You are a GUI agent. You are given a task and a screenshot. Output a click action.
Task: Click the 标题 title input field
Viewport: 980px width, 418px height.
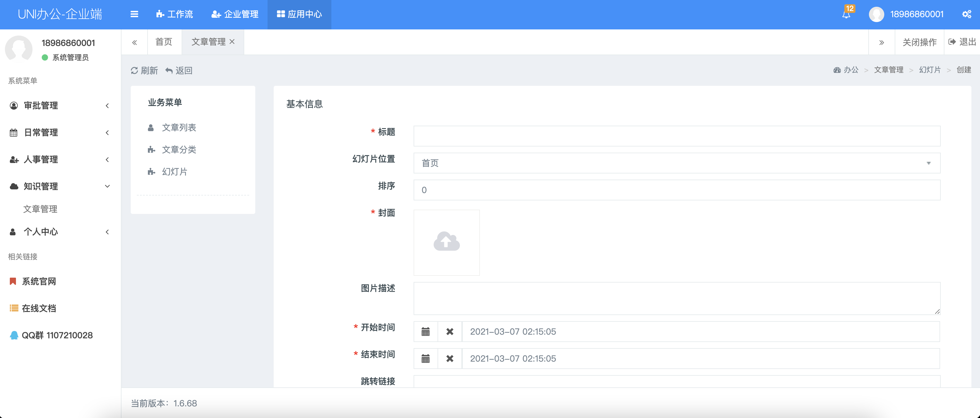click(x=677, y=136)
